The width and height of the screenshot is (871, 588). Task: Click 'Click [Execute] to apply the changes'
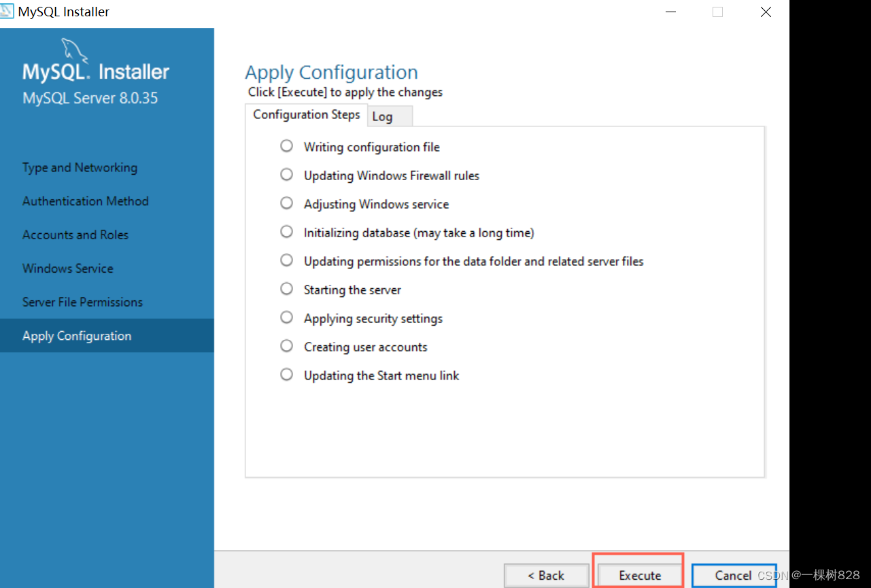pyautogui.click(x=345, y=92)
